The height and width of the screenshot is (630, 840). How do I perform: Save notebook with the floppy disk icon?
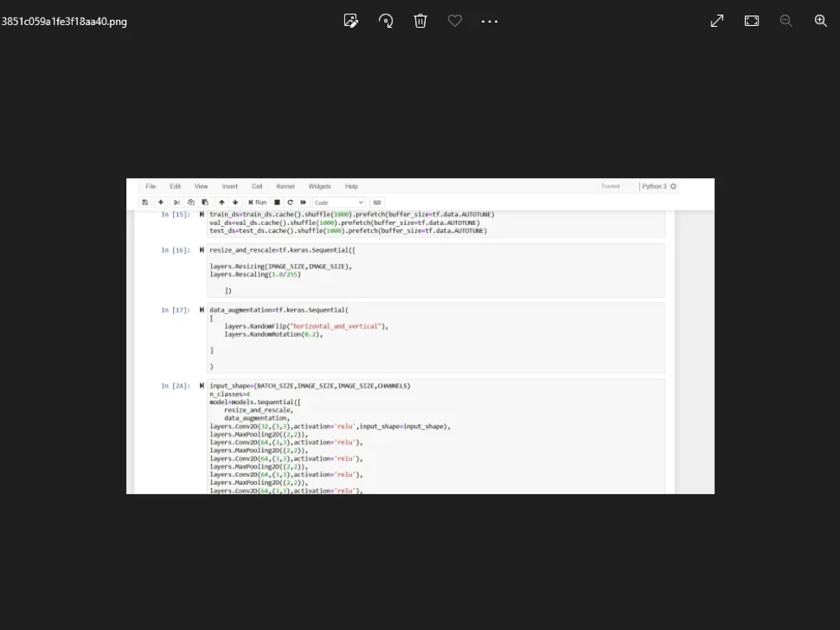144,202
